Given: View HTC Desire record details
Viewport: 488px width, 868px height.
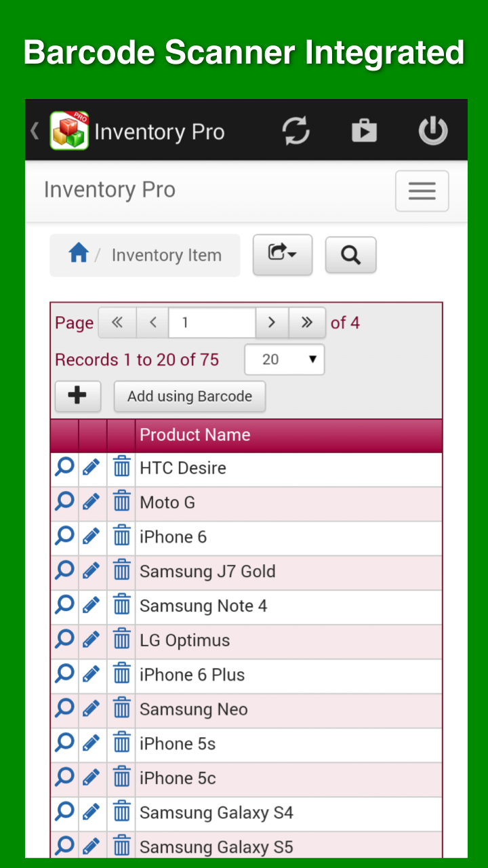Looking at the screenshot, I should click(x=64, y=467).
